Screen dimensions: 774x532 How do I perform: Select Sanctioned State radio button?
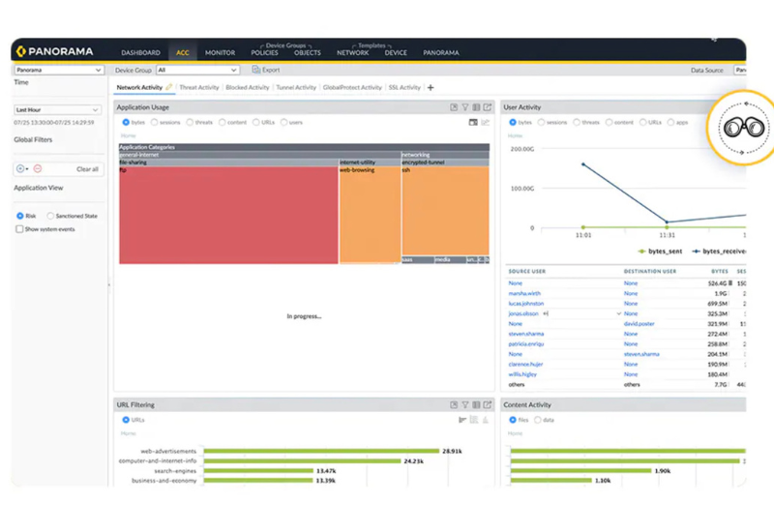tap(51, 216)
